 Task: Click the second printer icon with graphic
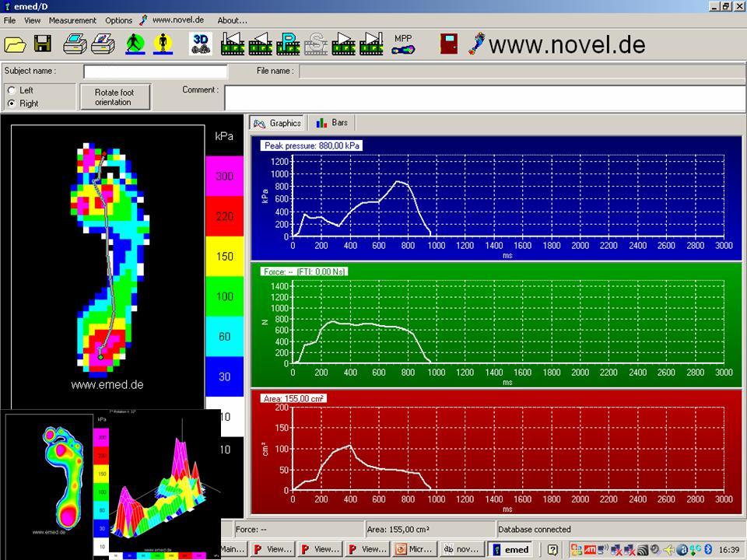[x=103, y=44]
